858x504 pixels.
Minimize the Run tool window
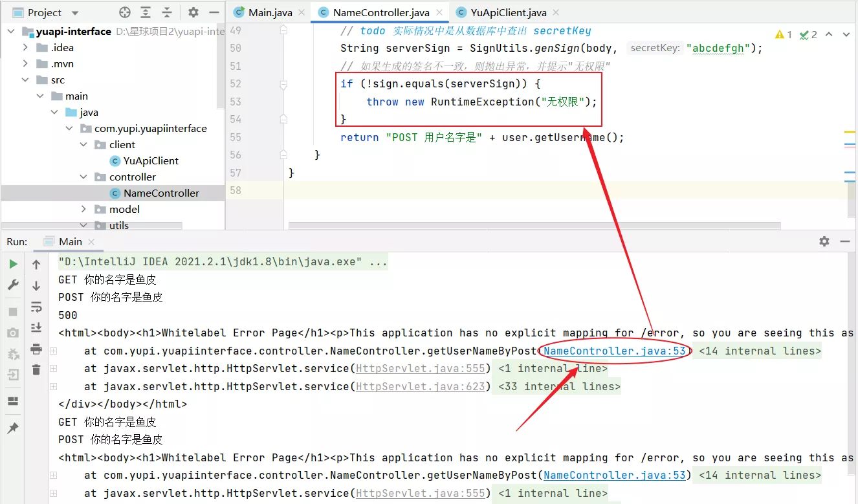[844, 241]
